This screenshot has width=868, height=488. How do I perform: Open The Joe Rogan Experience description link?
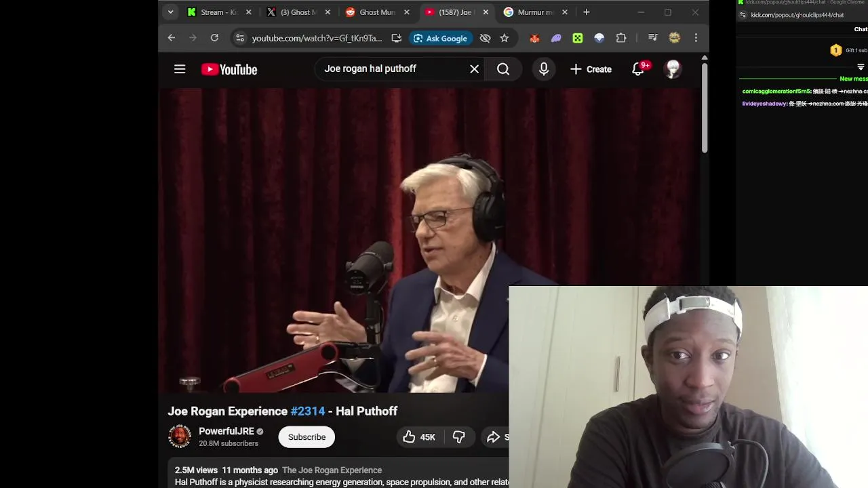332,470
